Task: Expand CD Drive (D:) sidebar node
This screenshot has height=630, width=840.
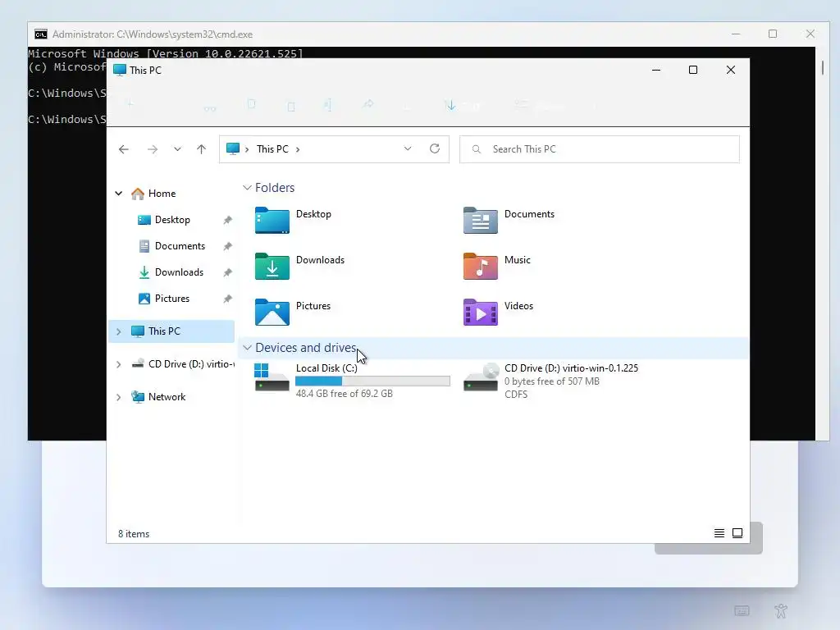Action: pos(119,364)
